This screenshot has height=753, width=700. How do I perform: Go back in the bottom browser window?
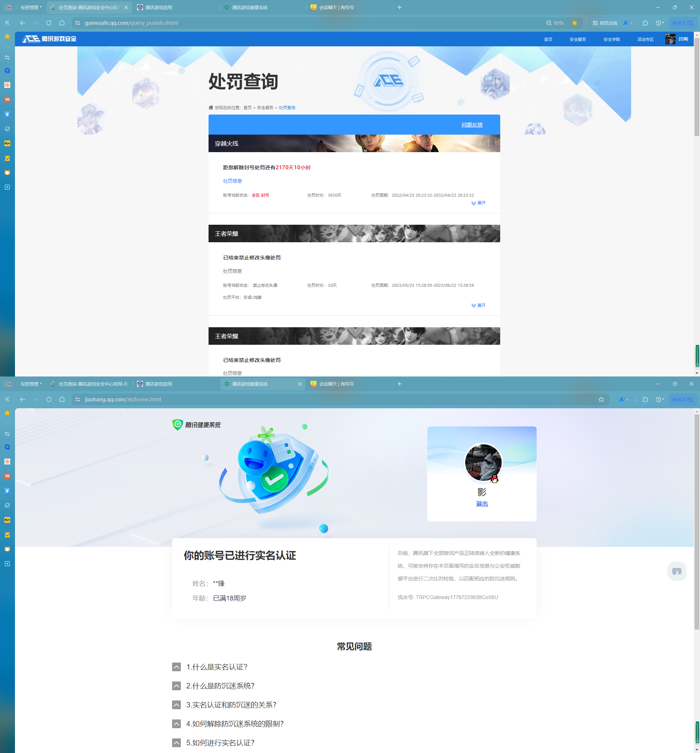coord(23,399)
